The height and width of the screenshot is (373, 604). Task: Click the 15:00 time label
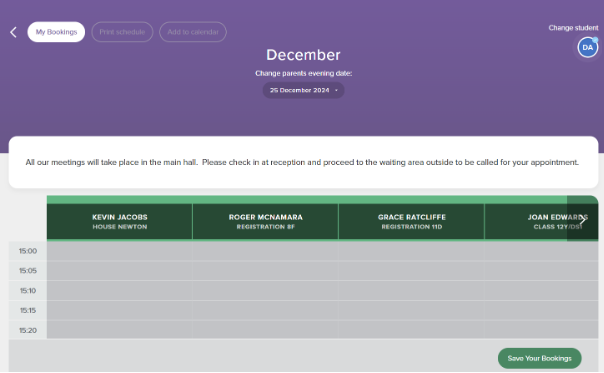(28, 251)
